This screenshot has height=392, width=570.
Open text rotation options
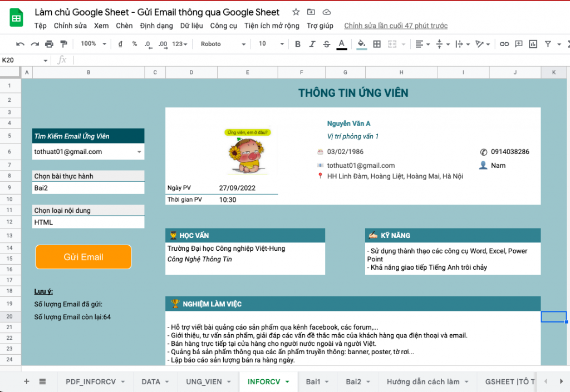click(483, 44)
